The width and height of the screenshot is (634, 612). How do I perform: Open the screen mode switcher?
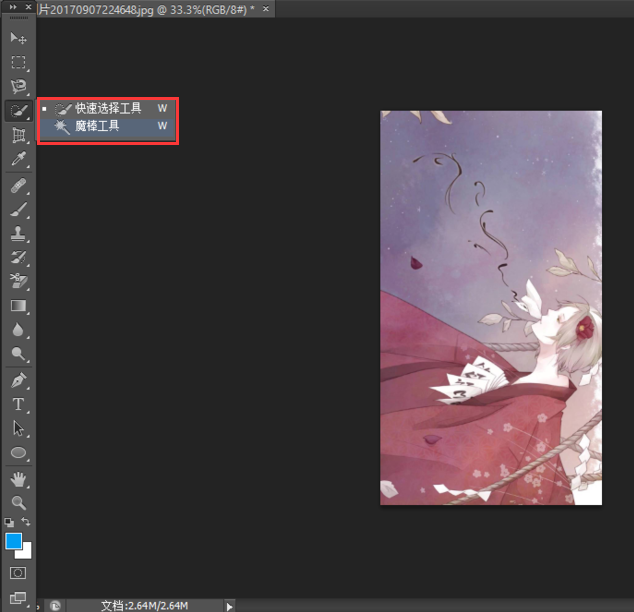click(18, 598)
